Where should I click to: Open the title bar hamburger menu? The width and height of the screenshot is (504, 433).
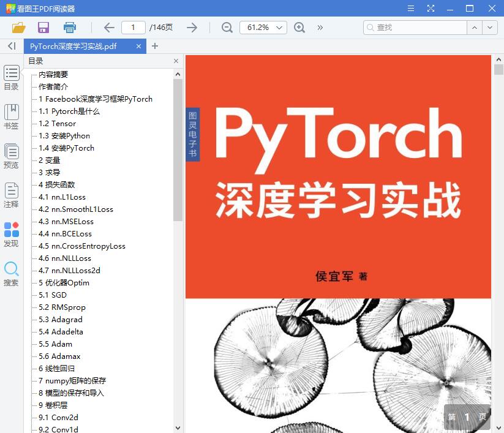point(411,9)
